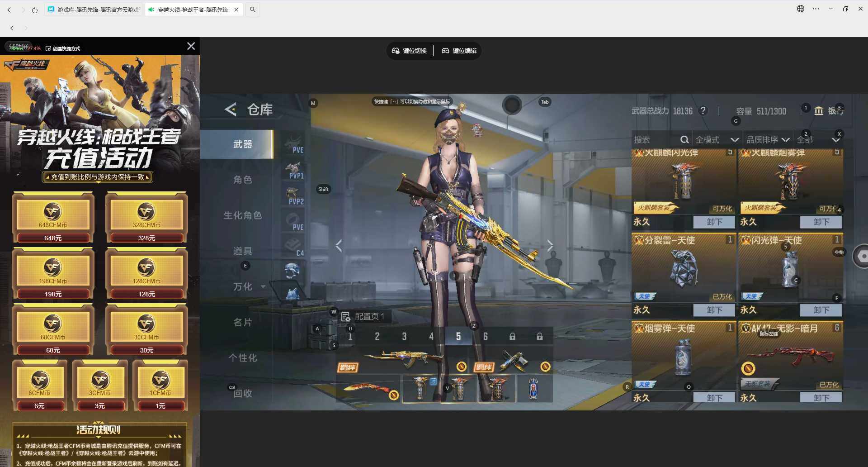
Task: Select the 生化角色 tab
Action: [x=243, y=215]
